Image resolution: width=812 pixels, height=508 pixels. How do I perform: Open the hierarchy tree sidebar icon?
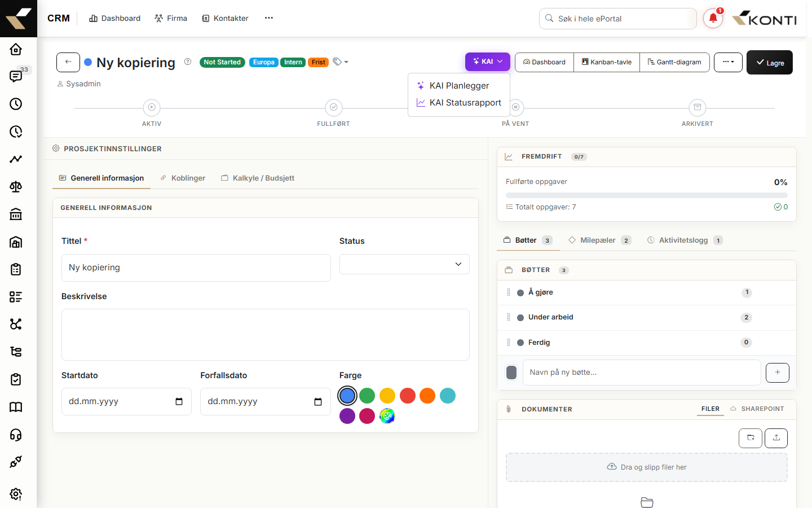click(16, 352)
